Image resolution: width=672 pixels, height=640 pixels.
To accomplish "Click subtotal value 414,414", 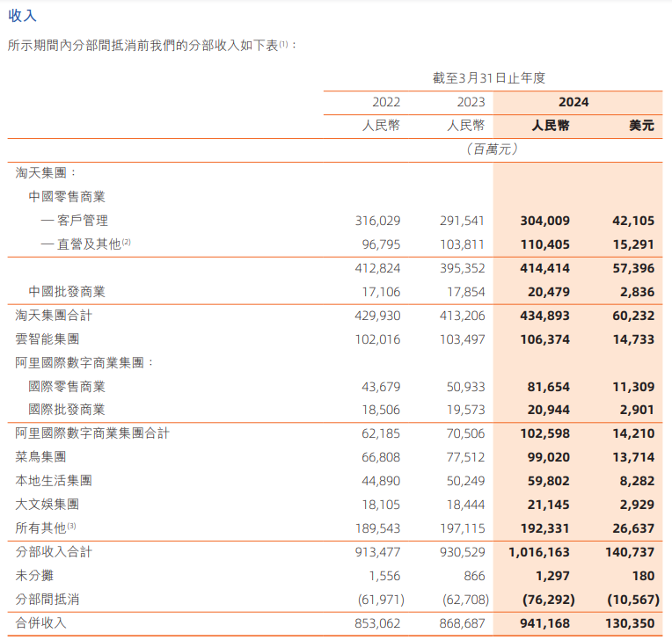I will tap(545, 268).
